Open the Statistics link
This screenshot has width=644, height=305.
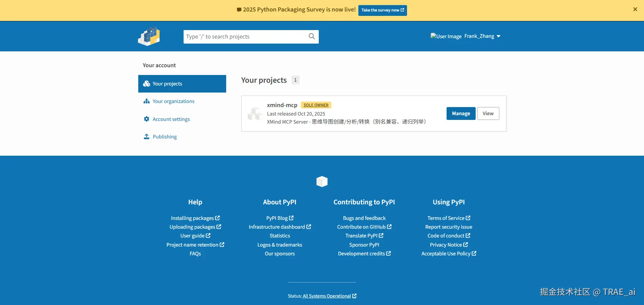(x=280, y=236)
